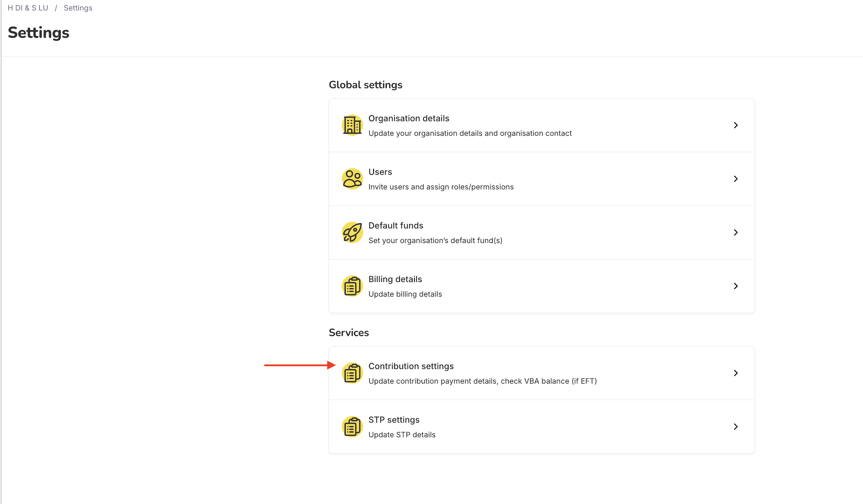The width and height of the screenshot is (863, 504).
Task: Click the Default funds rocket icon
Action: (x=352, y=232)
